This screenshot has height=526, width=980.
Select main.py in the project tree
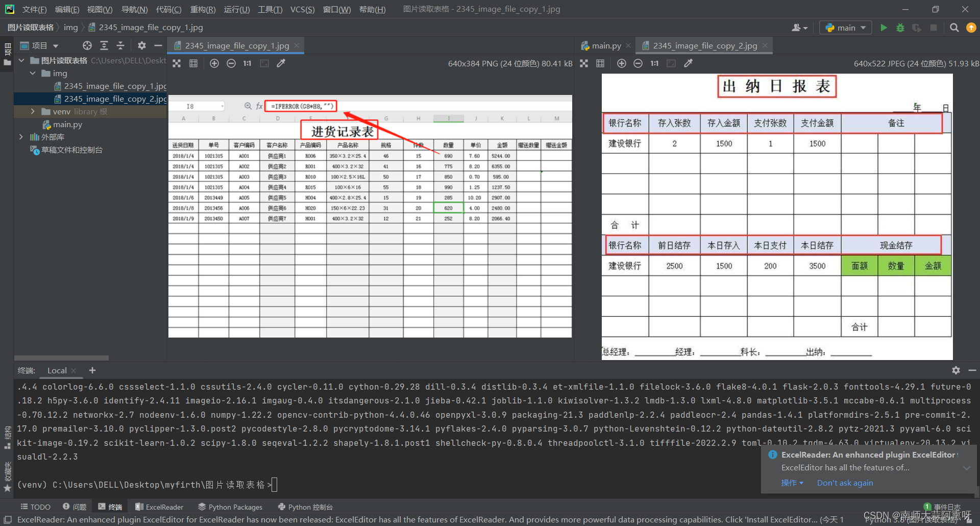pyautogui.click(x=68, y=124)
